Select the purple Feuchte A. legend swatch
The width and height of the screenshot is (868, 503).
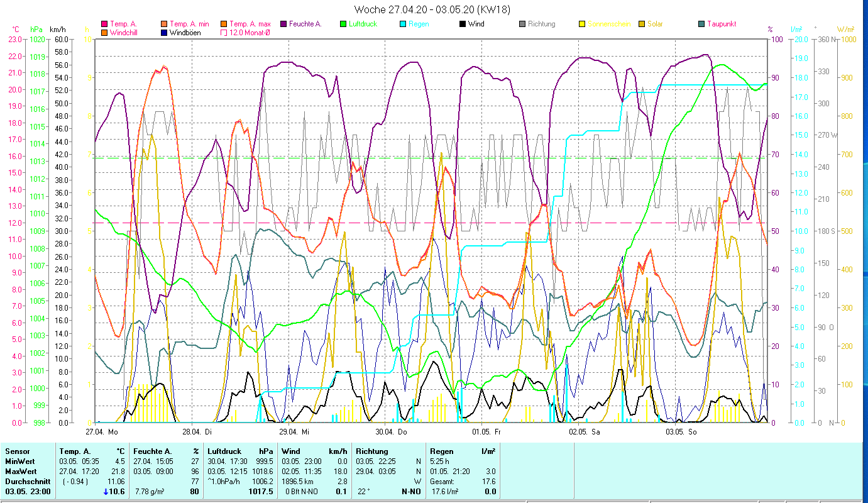[283, 25]
